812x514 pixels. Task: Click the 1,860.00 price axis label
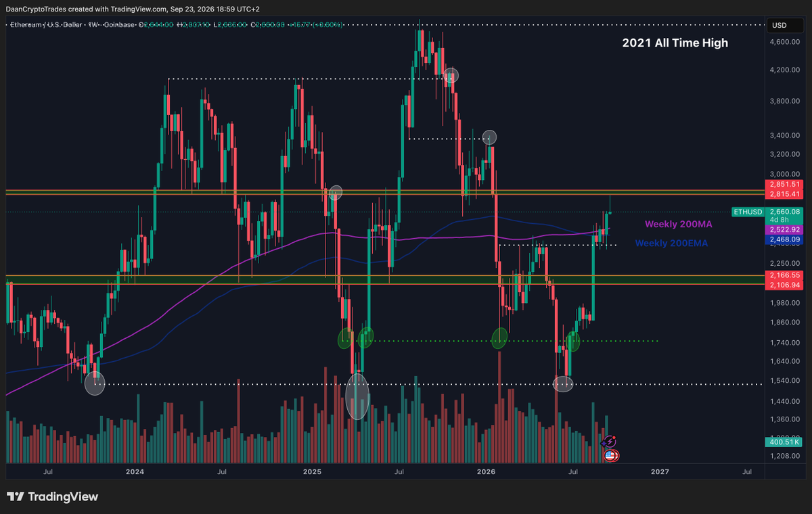(785, 323)
